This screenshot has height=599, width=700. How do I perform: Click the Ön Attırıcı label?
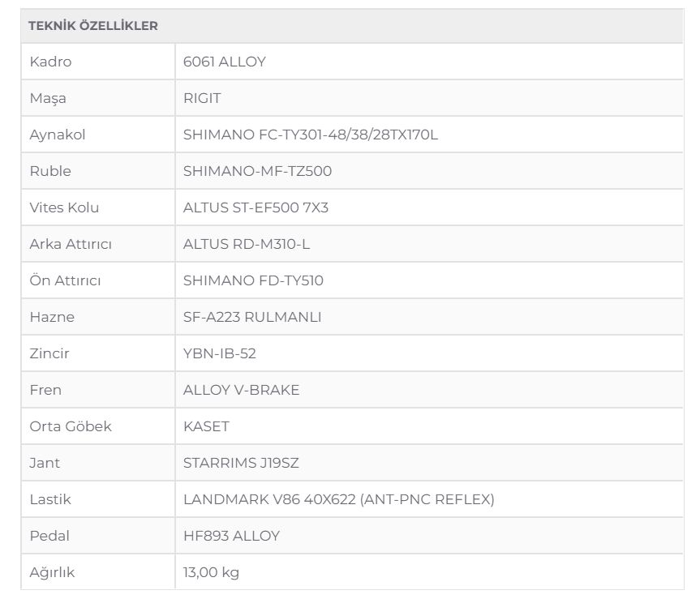[65, 280]
